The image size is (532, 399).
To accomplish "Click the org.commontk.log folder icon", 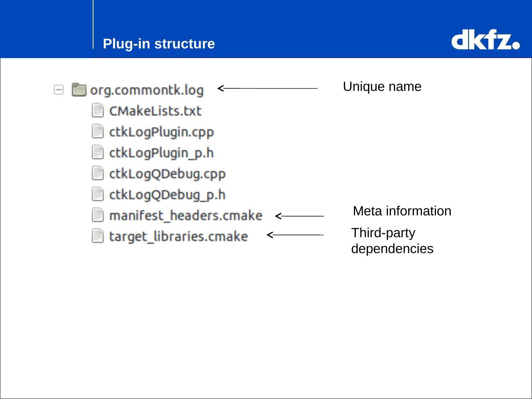I will [x=79, y=90].
